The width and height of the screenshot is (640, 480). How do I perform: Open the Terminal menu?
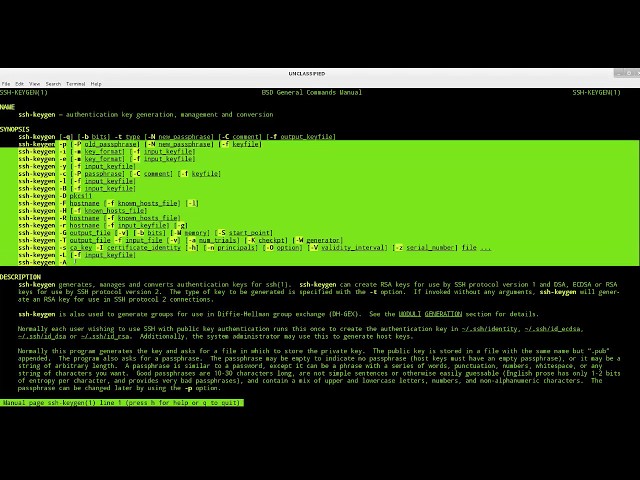coord(76,84)
